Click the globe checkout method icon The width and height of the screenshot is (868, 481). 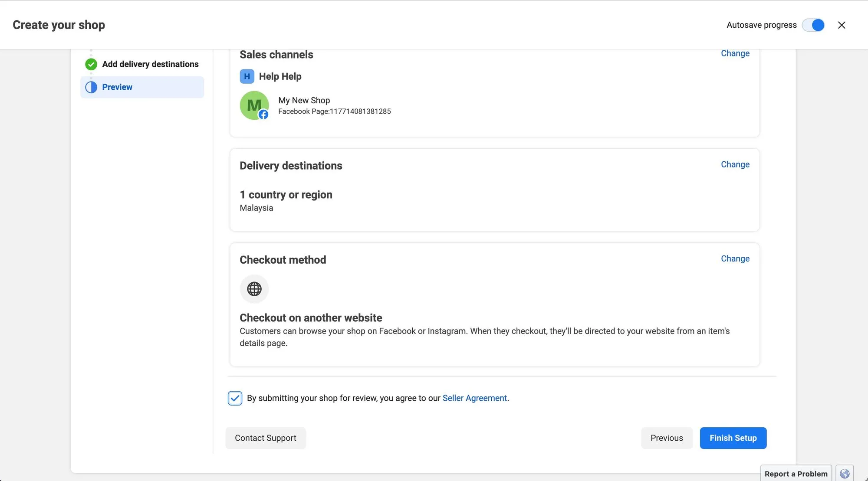click(x=254, y=289)
